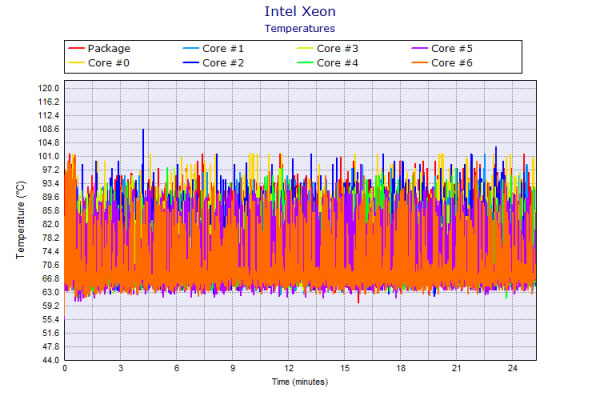600x400 pixels.
Task: Click the 47.8 y-axis value
Action: (51, 346)
